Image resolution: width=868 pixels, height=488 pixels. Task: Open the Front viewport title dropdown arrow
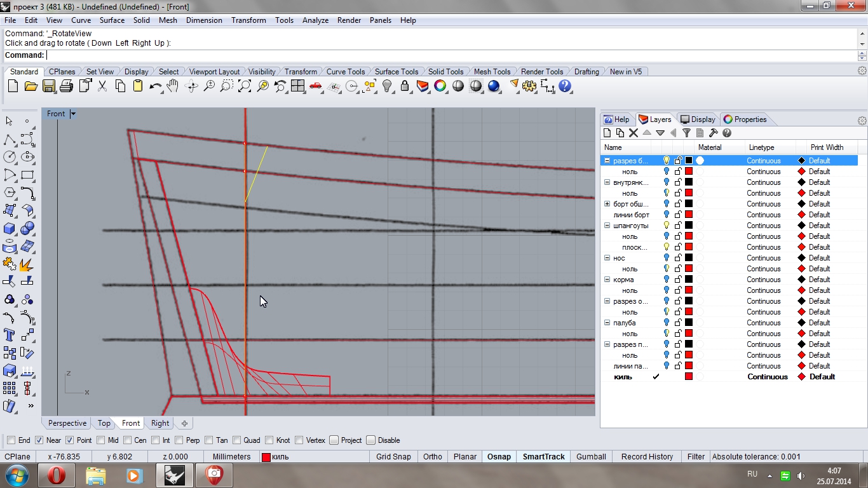[x=73, y=114]
